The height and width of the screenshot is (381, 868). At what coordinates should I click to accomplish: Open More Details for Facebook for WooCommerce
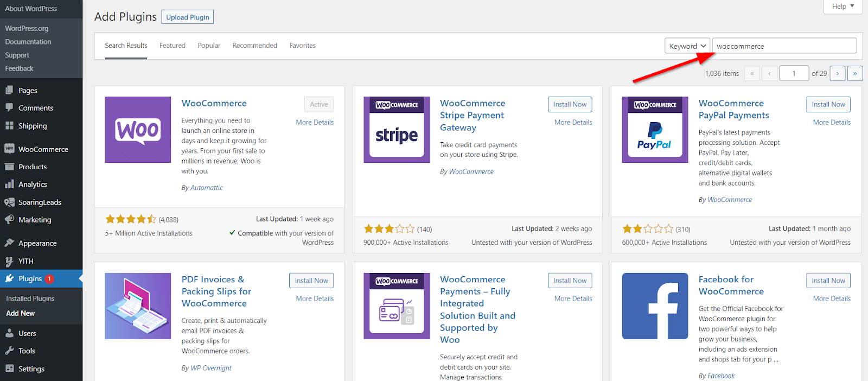831,299
